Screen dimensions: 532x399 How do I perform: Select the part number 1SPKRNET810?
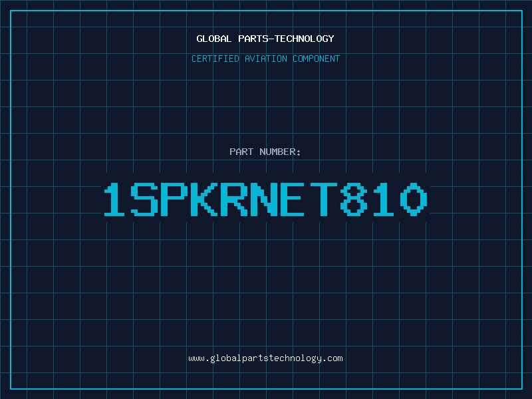point(265,199)
